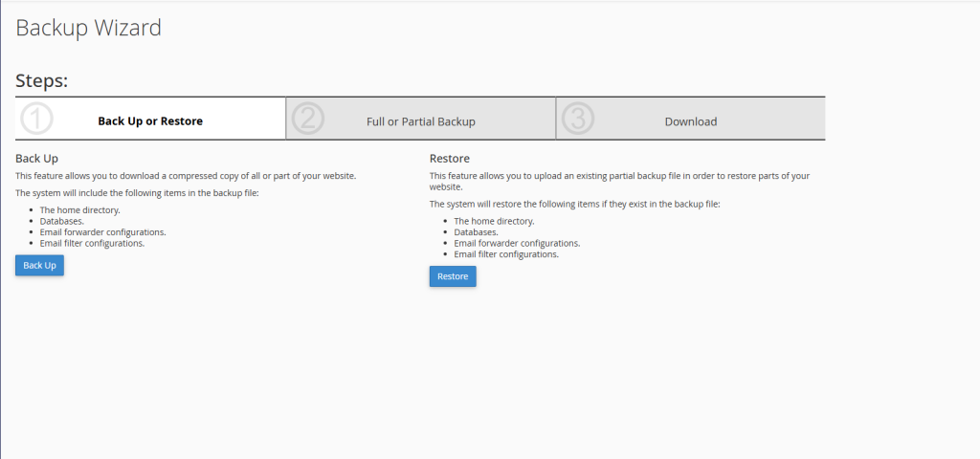Click 'Email forwarder configurations.' under Restore
Image resolution: width=980 pixels, height=459 pixels.
518,243
